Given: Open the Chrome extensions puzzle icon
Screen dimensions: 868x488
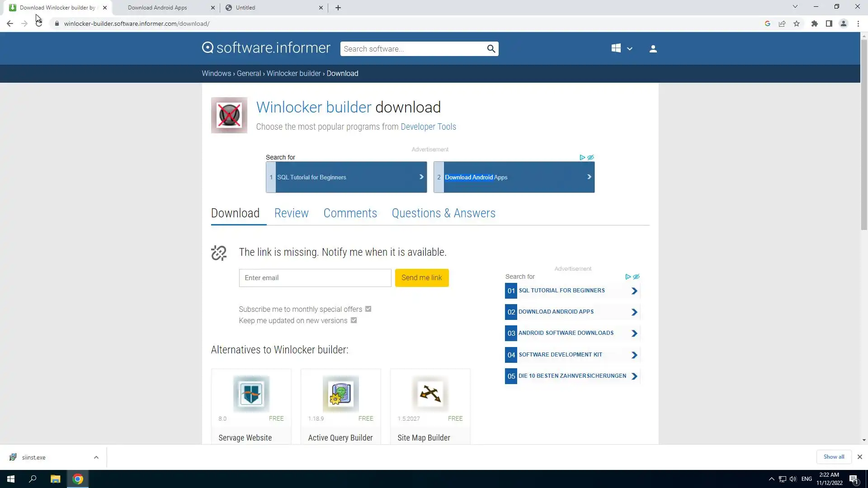Looking at the screenshot, I should click(x=814, y=23).
